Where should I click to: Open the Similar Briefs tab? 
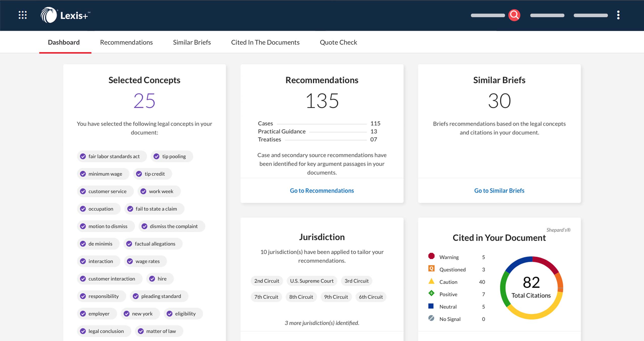point(192,42)
